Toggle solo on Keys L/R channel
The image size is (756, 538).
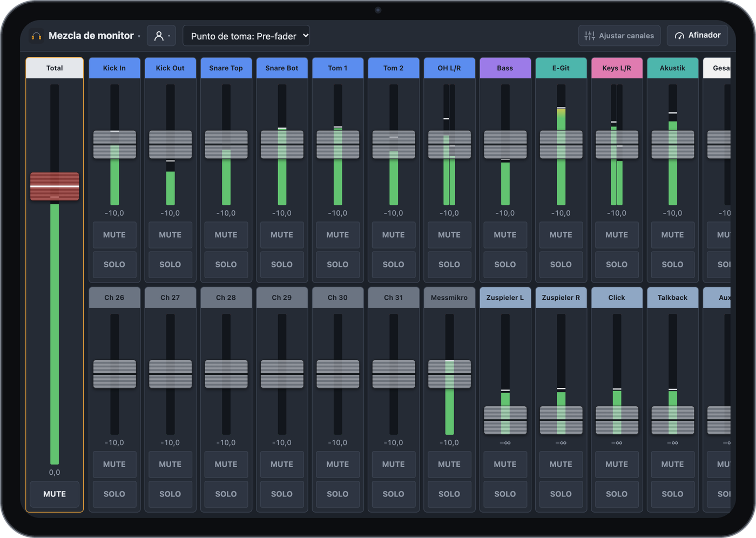617,264
